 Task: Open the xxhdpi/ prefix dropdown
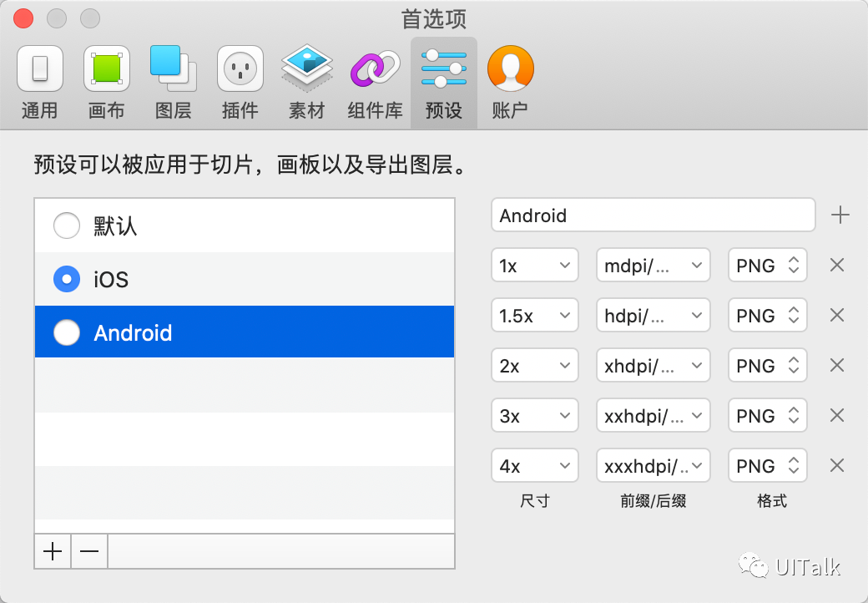pyautogui.click(x=654, y=415)
